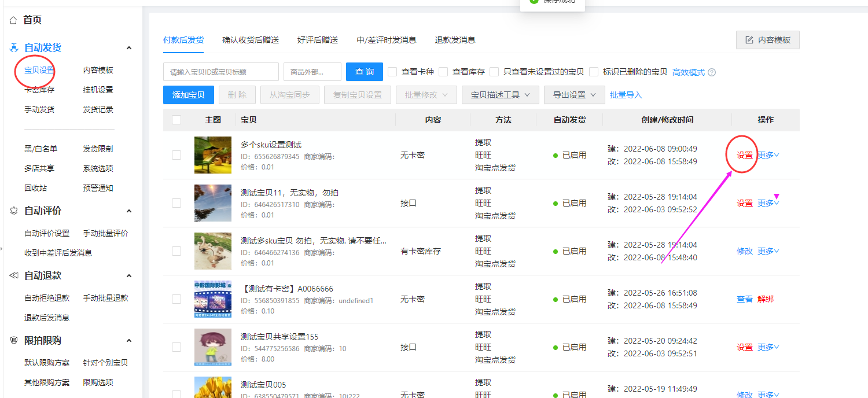
Task: Click the 添加宝贝 button
Action: coord(189,95)
